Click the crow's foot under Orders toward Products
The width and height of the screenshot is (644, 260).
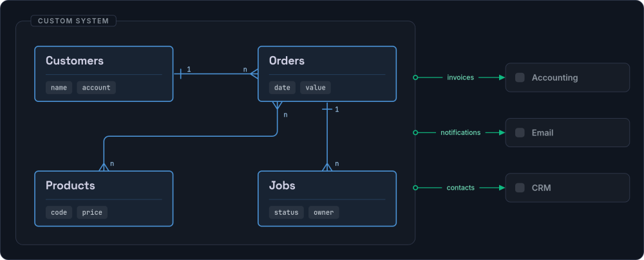click(x=277, y=105)
